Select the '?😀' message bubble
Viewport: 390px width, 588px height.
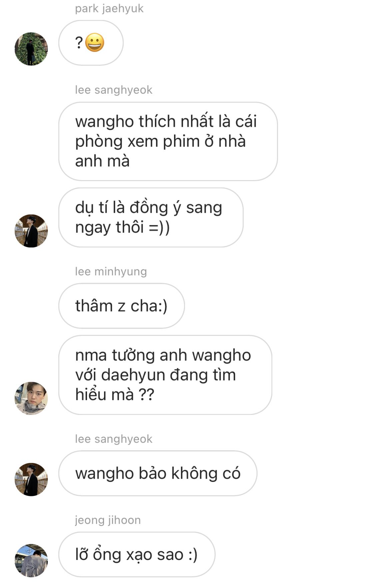click(91, 43)
